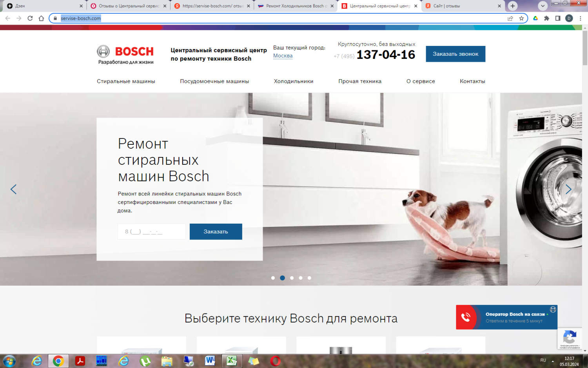Expand the tab search dropdown arrow

pyautogui.click(x=543, y=6)
